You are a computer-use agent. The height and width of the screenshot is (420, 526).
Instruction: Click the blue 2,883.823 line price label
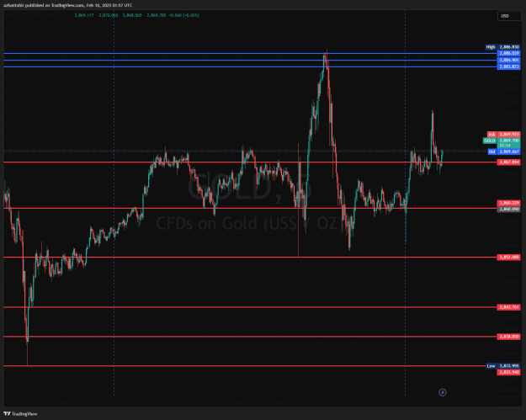[x=509, y=66]
